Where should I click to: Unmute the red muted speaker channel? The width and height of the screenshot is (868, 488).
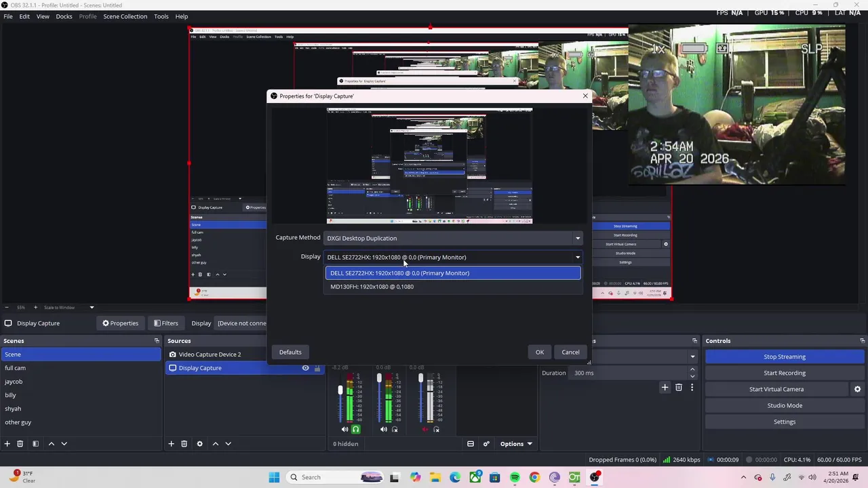click(425, 429)
